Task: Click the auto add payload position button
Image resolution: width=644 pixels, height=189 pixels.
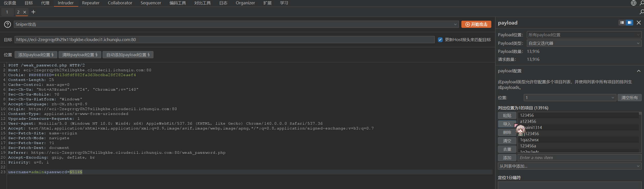Action: click(128, 55)
